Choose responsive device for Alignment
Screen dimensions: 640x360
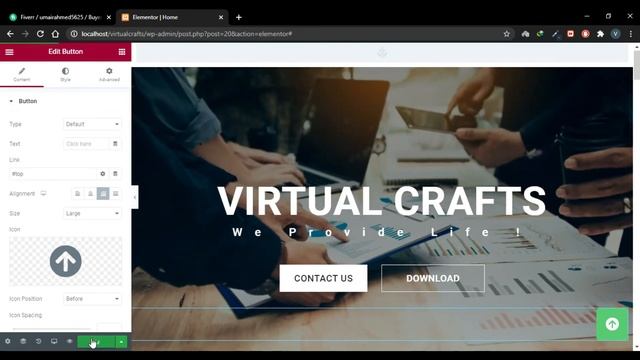point(43,193)
